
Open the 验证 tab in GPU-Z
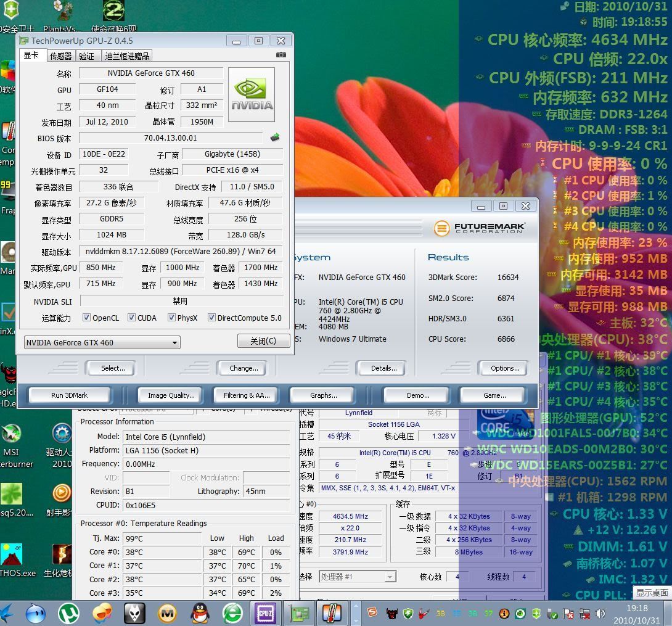[86, 56]
